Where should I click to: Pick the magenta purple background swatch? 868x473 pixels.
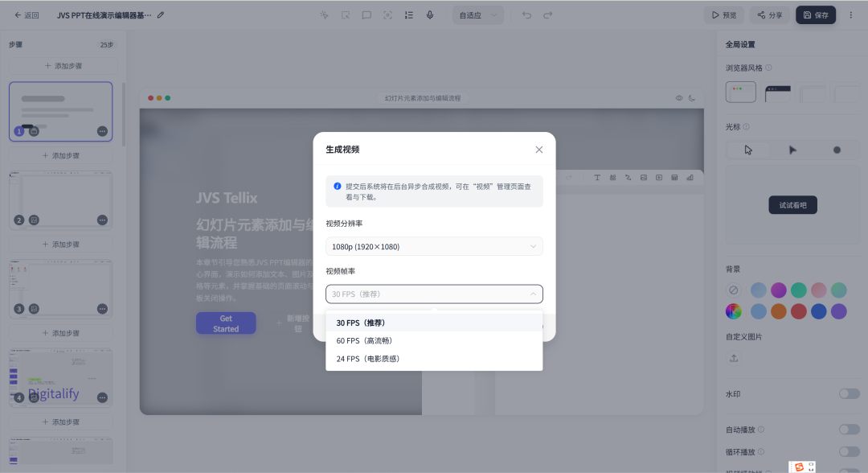pyautogui.click(x=778, y=290)
